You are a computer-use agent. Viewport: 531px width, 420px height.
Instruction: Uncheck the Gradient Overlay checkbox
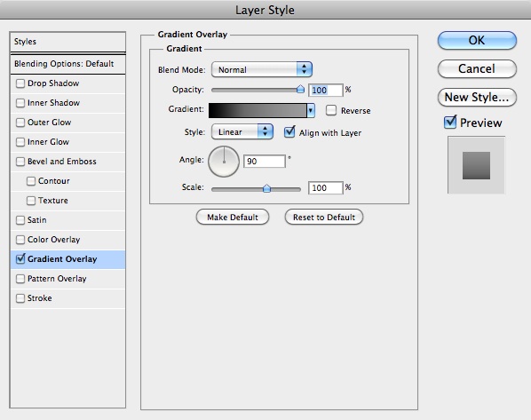pyautogui.click(x=20, y=259)
